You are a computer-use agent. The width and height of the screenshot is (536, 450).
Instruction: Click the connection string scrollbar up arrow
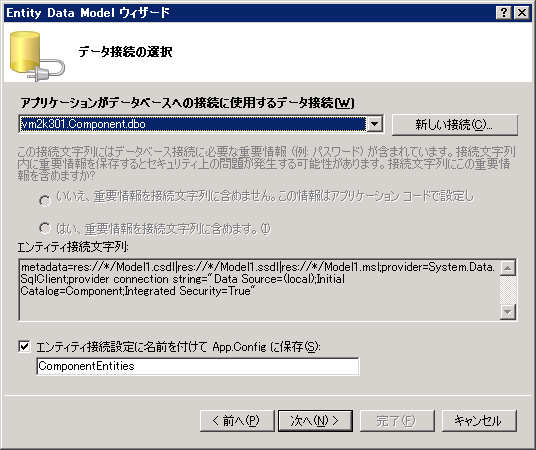point(508,268)
